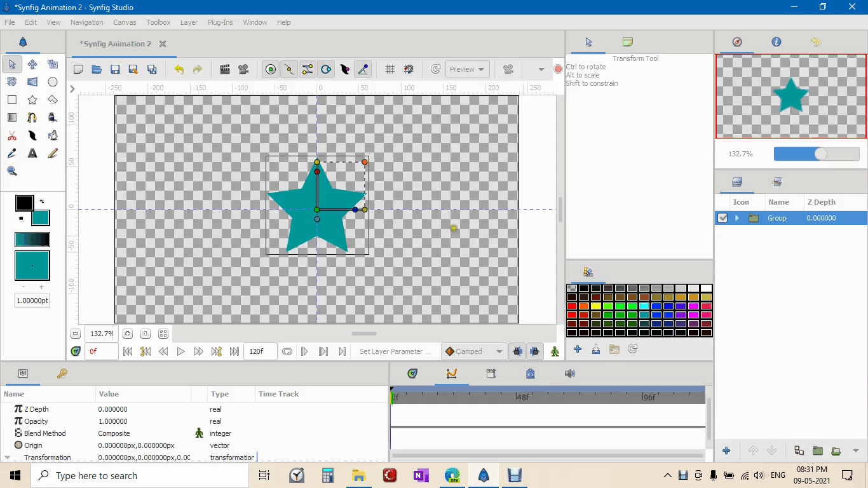Select the Star tool in toolbox
Screen dimensions: 868x488
[32, 100]
